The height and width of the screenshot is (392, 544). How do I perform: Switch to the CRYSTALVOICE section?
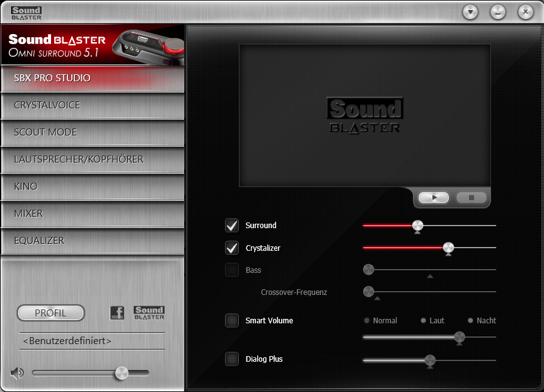coord(93,105)
